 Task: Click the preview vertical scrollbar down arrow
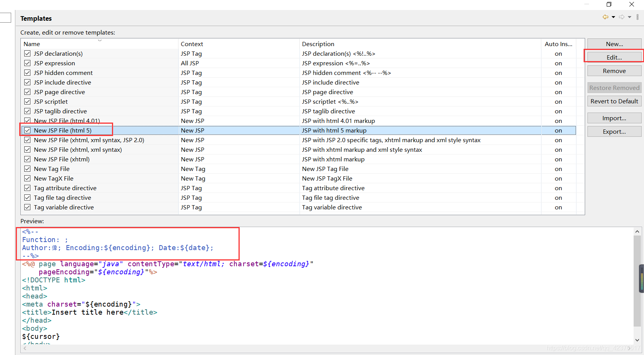637,340
